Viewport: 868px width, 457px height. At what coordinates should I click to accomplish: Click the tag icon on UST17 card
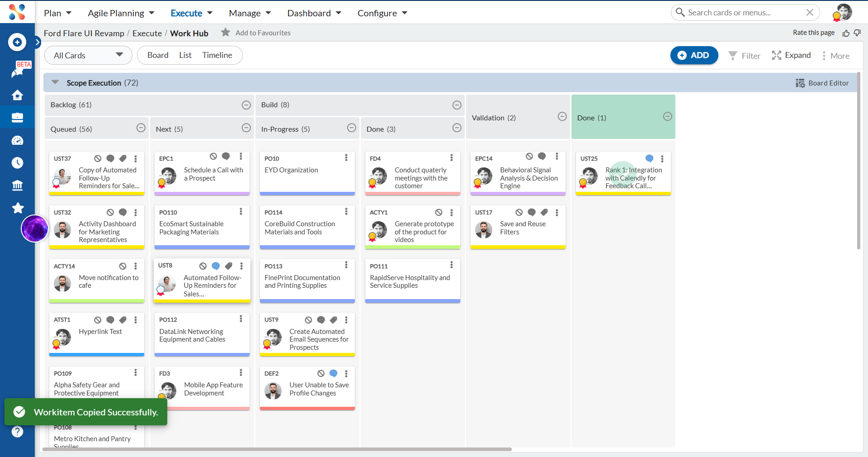pyautogui.click(x=544, y=212)
